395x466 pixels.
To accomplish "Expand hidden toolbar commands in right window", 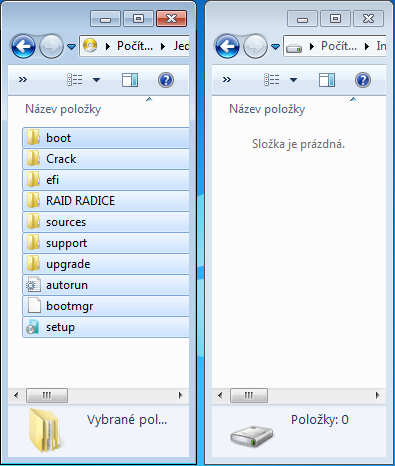I will [227, 80].
